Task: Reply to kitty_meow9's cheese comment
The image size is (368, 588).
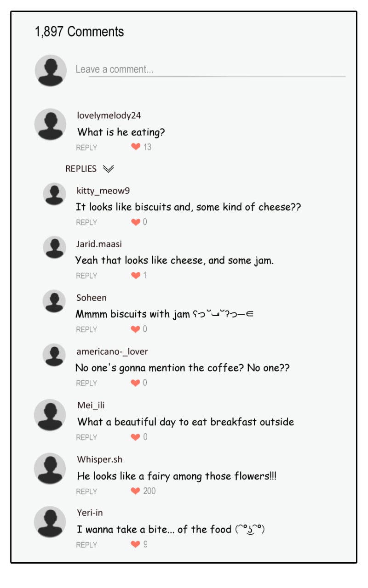Action: [86, 222]
